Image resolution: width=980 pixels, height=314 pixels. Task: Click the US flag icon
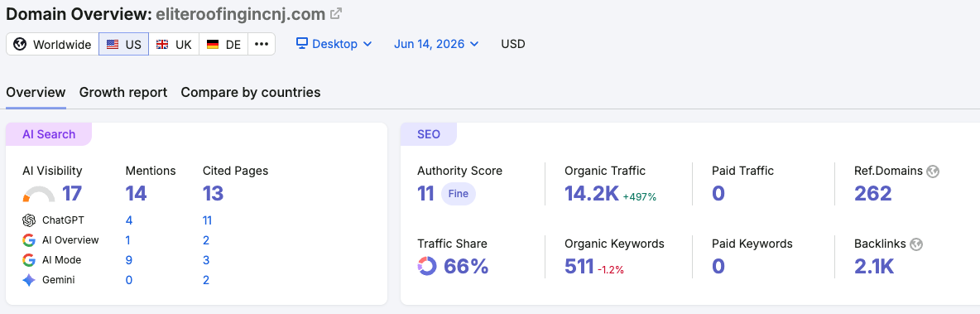[113, 45]
